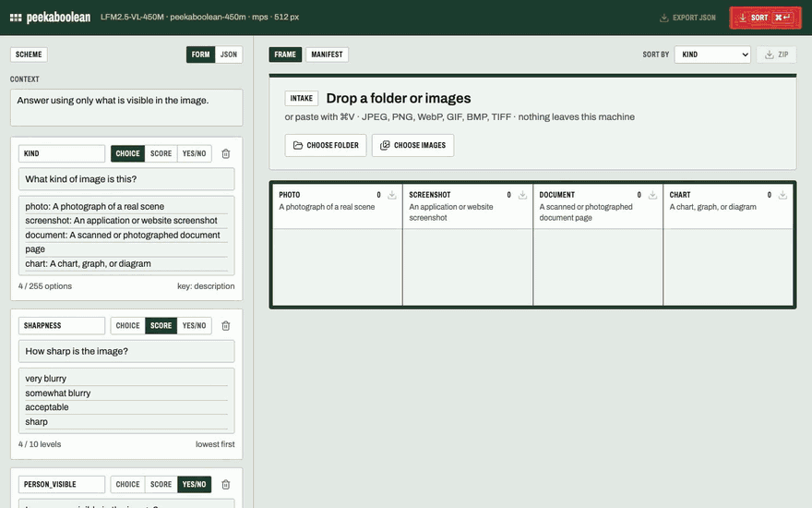Click the 'chart: A chart, graph, or diagram' option
The width and height of the screenshot is (812, 508).
pos(88,263)
